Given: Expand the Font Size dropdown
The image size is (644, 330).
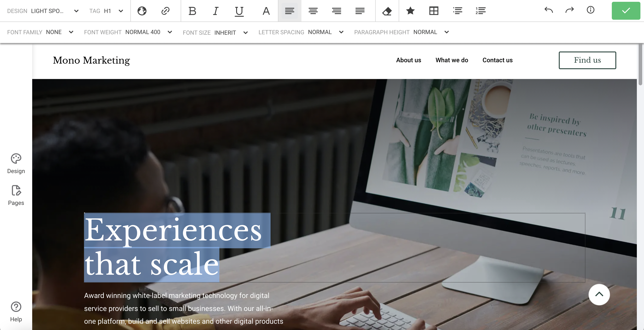Looking at the screenshot, I should (x=215, y=32).
